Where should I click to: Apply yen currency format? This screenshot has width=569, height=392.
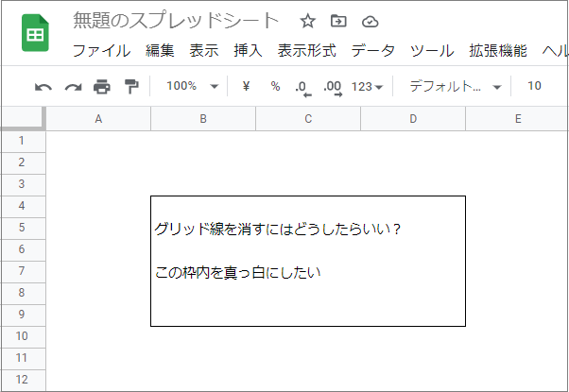247,86
